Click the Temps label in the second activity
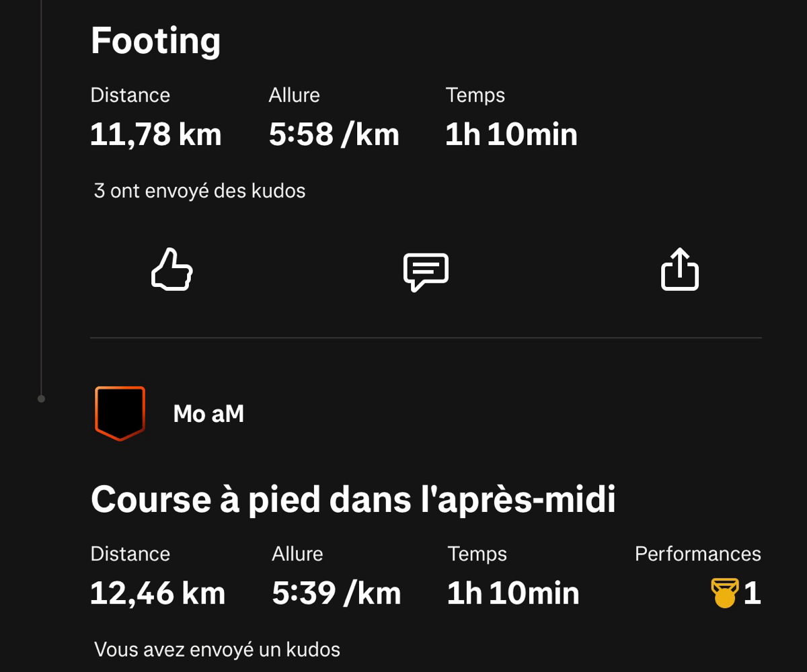The width and height of the screenshot is (807, 672). (x=477, y=554)
